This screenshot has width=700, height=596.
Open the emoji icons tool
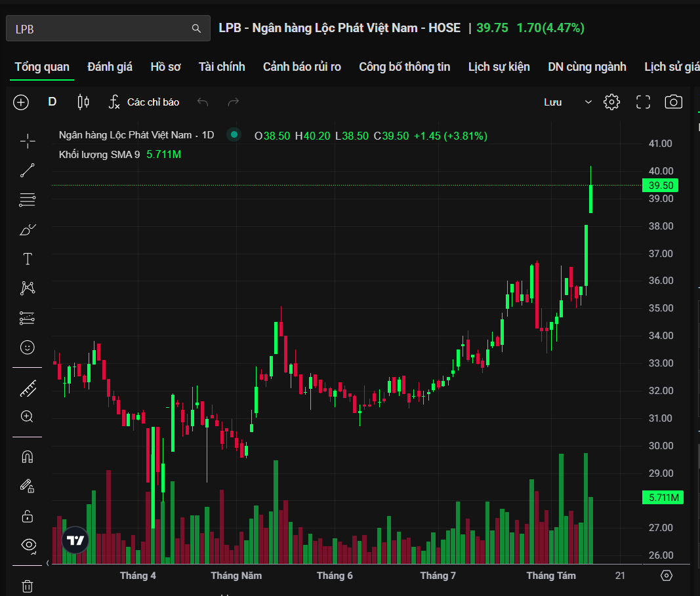point(28,347)
